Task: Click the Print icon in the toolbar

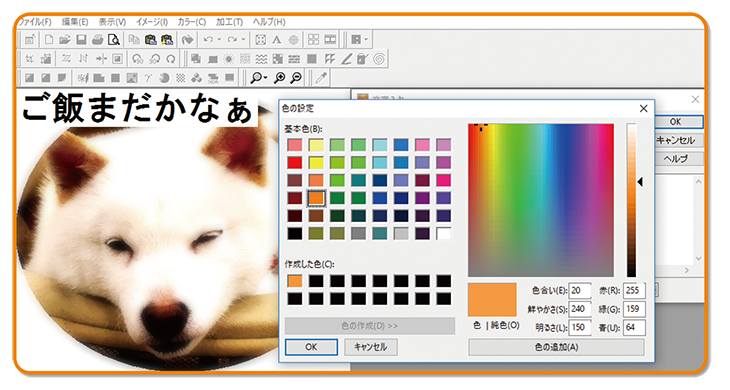Action: (x=97, y=40)
